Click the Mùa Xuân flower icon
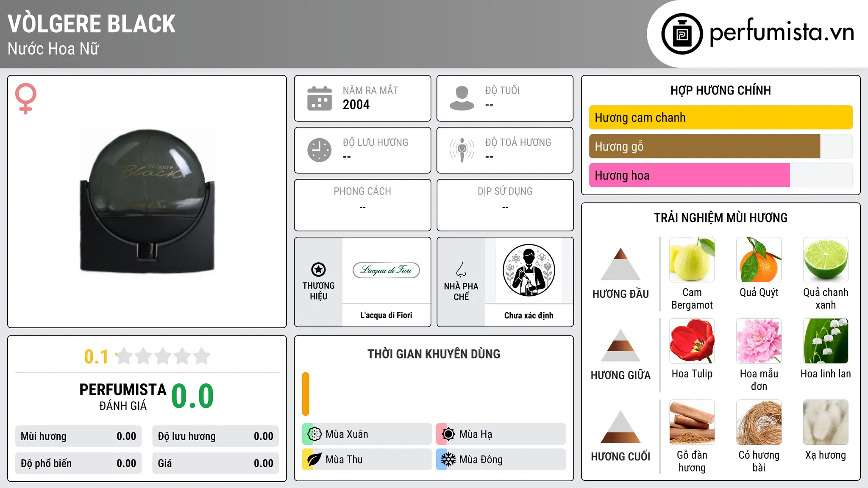The width and height of the screenshot is (868, 488). tap(314, 434)
